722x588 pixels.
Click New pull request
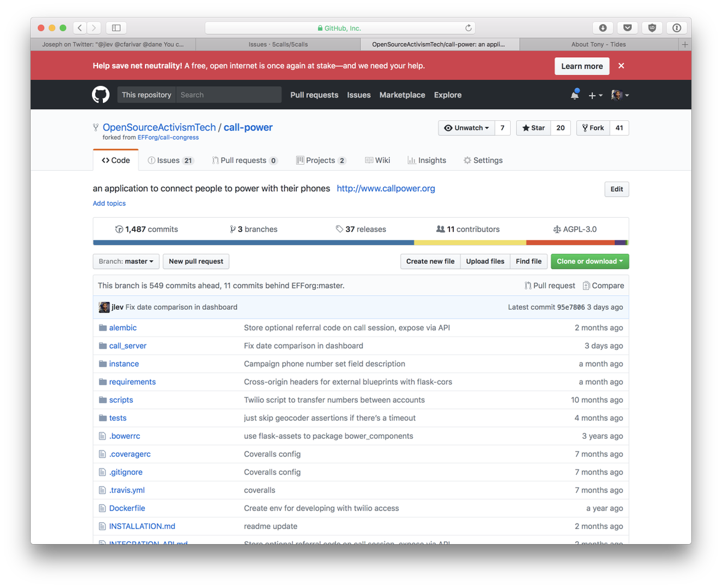tap(196, 262)
